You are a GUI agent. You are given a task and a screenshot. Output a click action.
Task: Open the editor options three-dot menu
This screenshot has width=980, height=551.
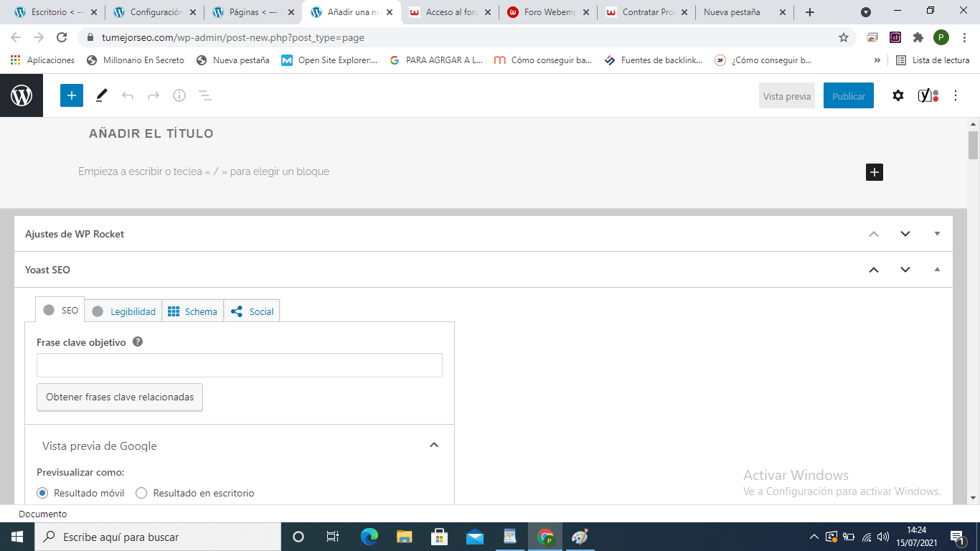(956, 95)
